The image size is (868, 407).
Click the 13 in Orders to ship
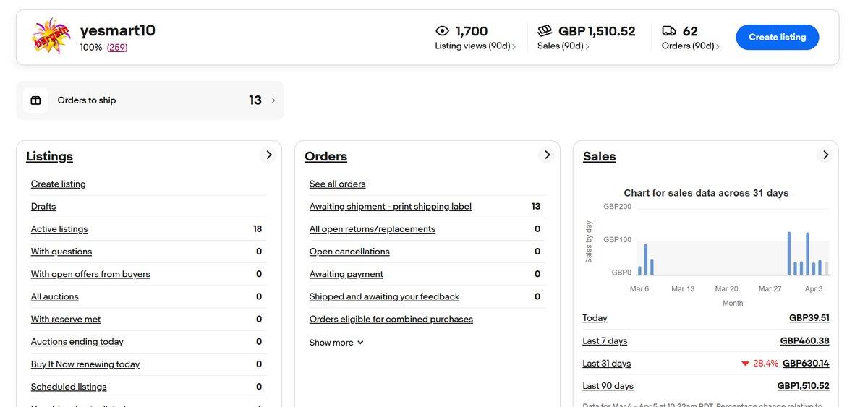click(255, 100)
